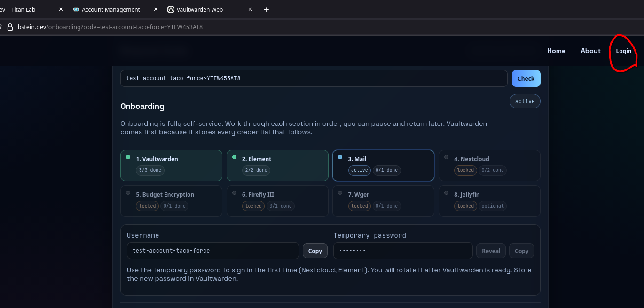Open a new browser tab with plus icon
644x308 pixels.
pos(266,9)
